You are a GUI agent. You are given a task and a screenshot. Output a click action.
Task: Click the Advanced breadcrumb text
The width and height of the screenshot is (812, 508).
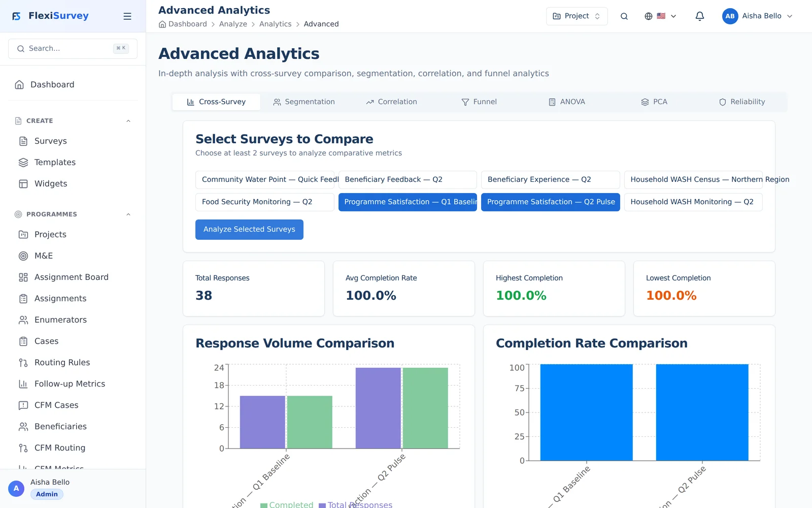(x=321, y=24)
